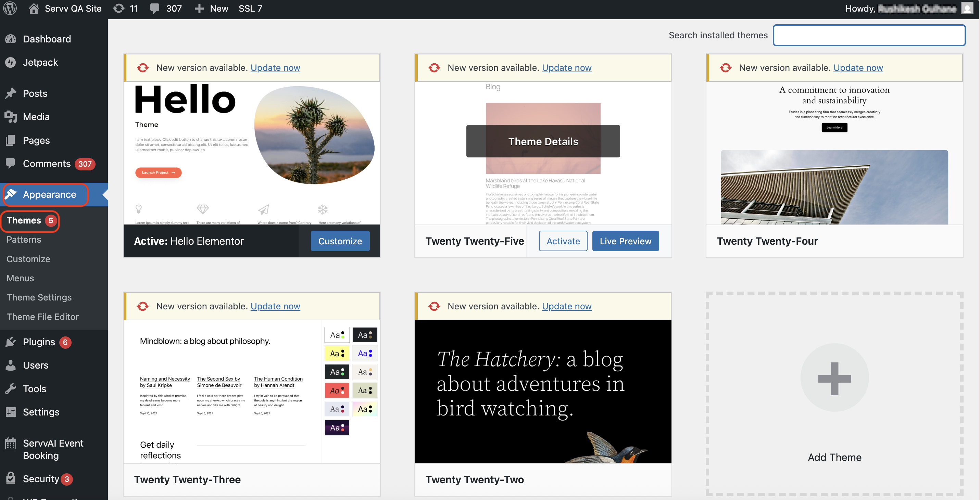Open site home via house icon
This screenshot has height=500, width=980.
tap(34, 8)
